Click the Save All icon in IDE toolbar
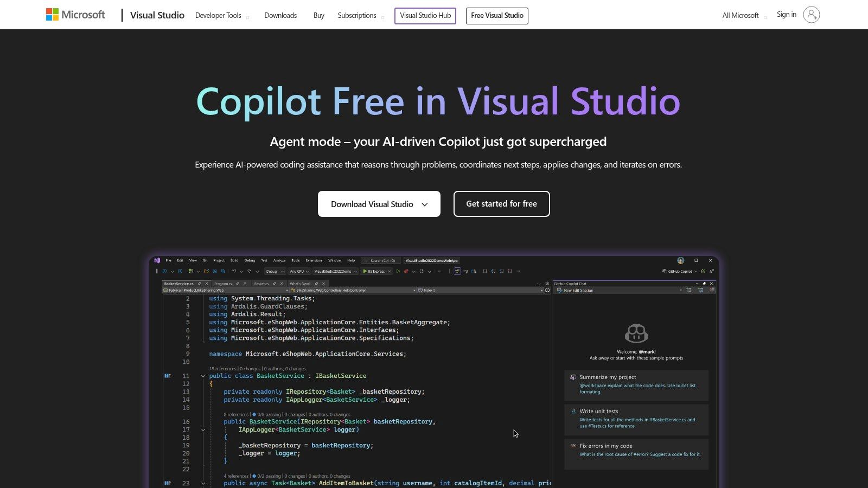 click(x=223, y=271)
